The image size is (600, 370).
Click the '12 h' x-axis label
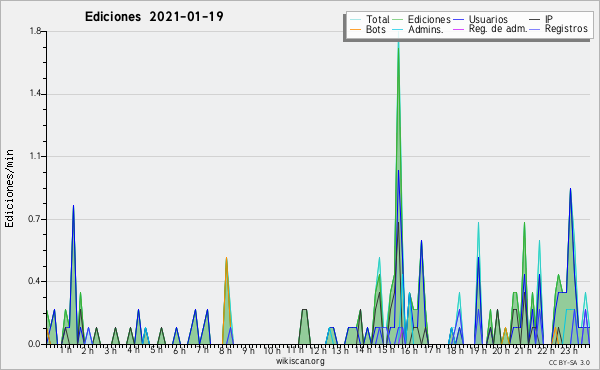pyautogui.click(x=318, y=350)
